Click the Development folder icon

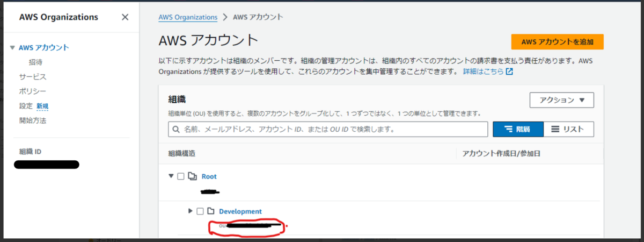coord(211,211)
